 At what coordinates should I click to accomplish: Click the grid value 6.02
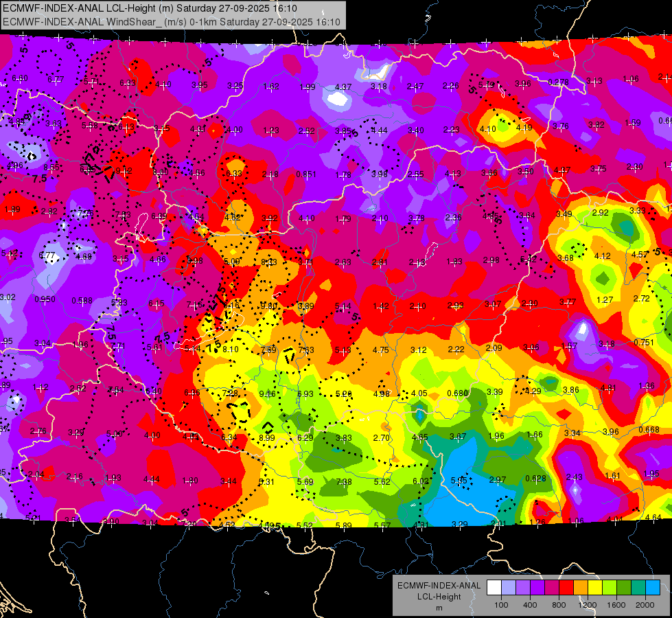[x=420, y=481]
